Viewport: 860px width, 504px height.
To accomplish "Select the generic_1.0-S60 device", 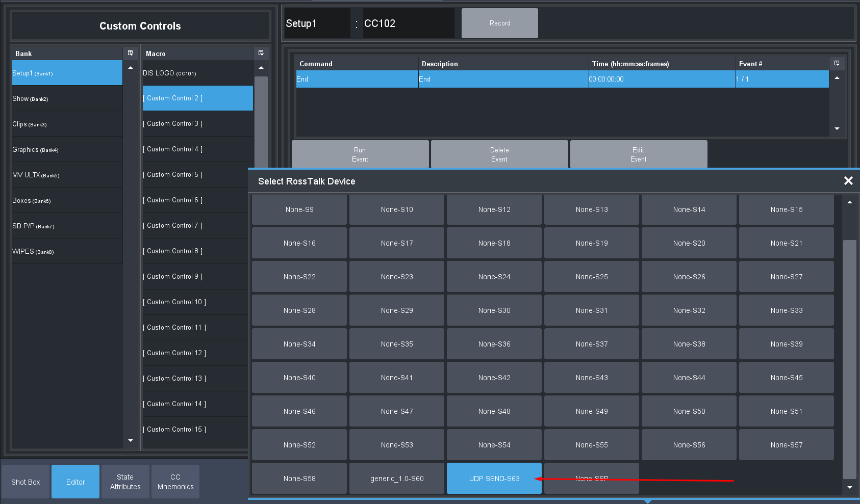I will (x=396, y=479).
